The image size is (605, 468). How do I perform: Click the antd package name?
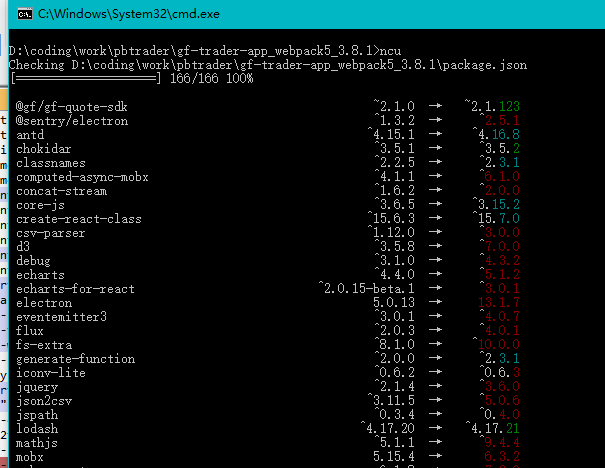click(30, 135)
